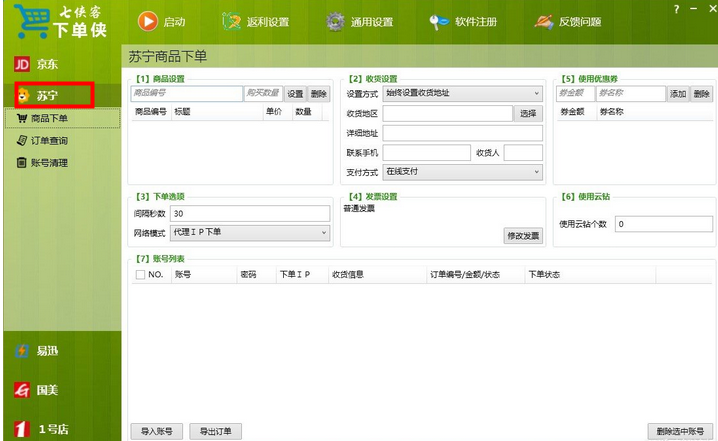718x441 pixels.
Task: Click the pencil icon for 反馈问题
Action: [544, 21]
